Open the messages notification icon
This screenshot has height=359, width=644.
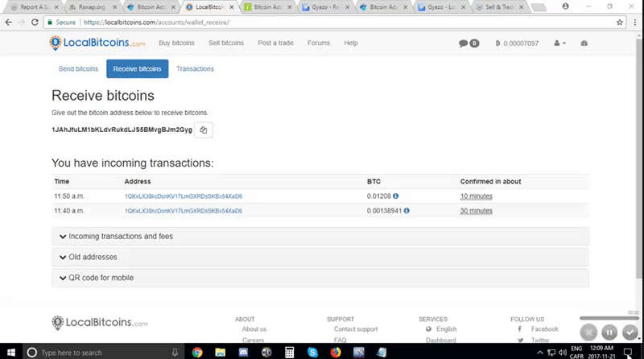pos(469,43)
